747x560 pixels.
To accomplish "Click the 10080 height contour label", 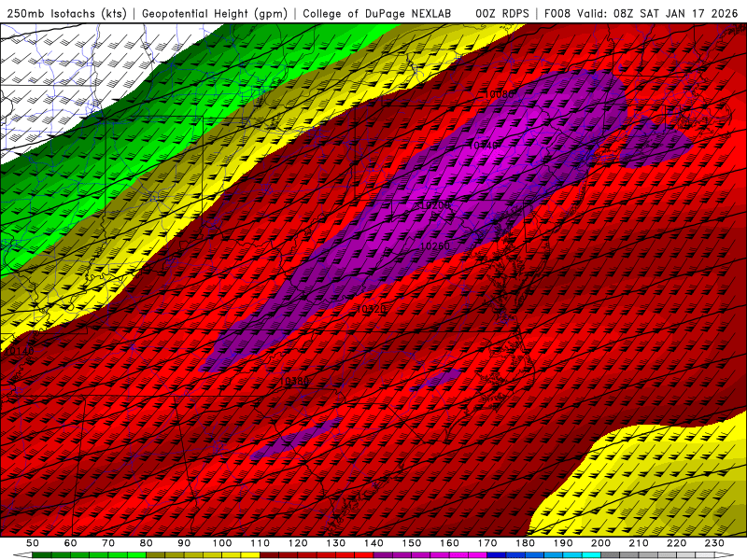I will pyautogui.click(x=499, y=94).
